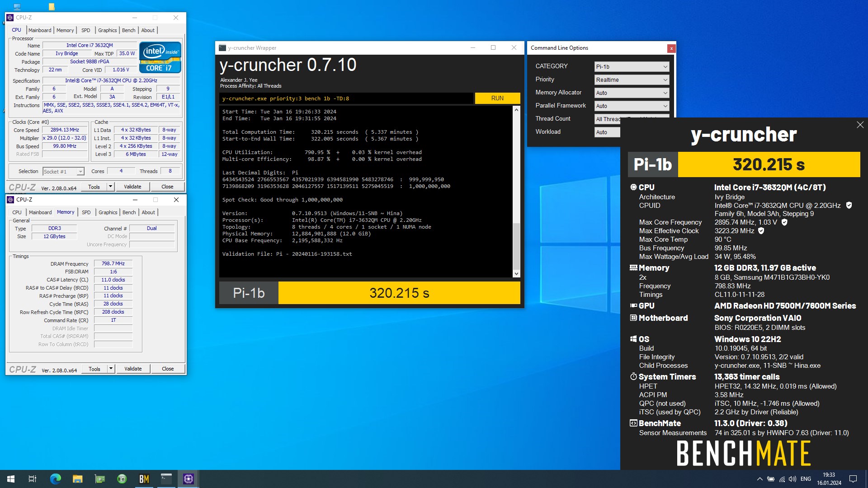
Task: Open BenchMate from the taskbar
Action: click(x=144, y=479)
